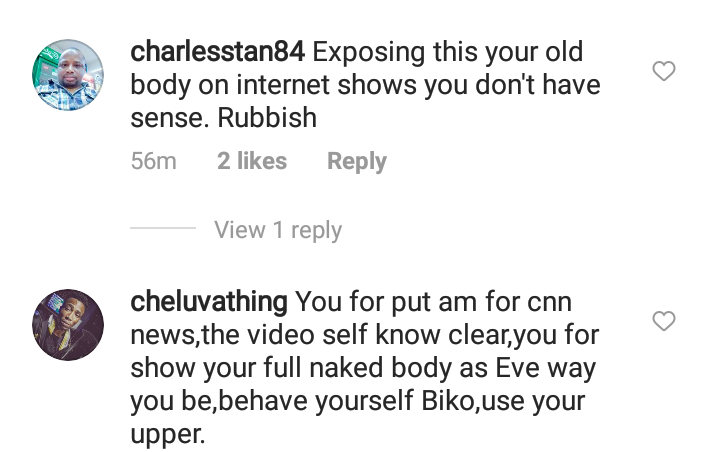Click 'news,the video self know clear' line
This screenshot has width=720, height=452.
320,335
